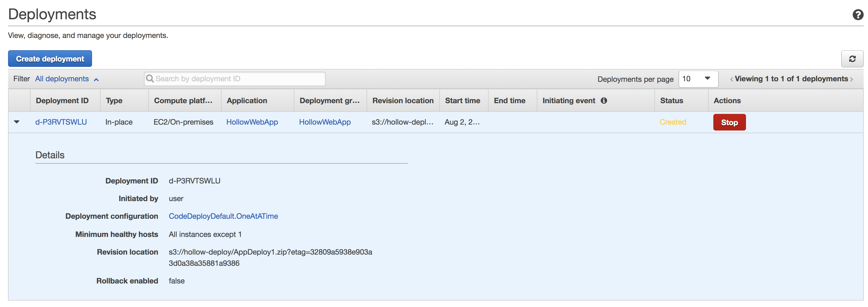Click the search magnifier icon
This screenshot has height=307, width=868.
pyautogui.click(x=150, y=78)
